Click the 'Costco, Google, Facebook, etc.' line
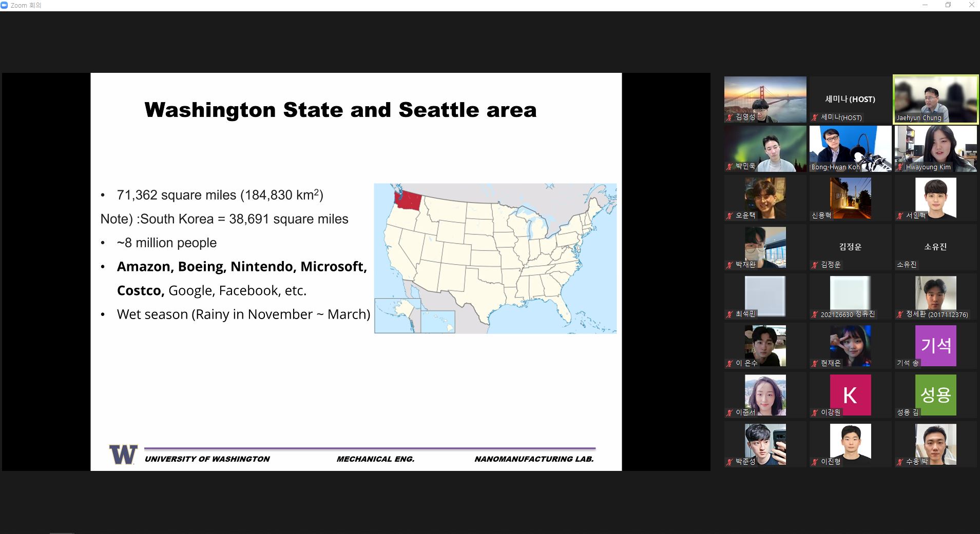This screenshot has width=980, height=534. [212, 290]
